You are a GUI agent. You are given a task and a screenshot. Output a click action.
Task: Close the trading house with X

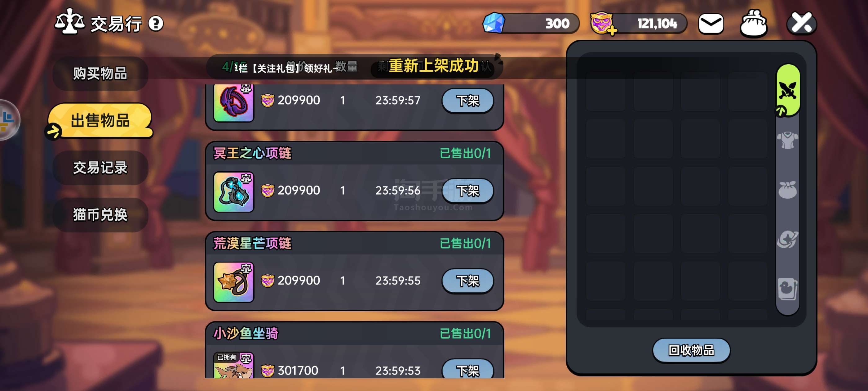point(801,23)
